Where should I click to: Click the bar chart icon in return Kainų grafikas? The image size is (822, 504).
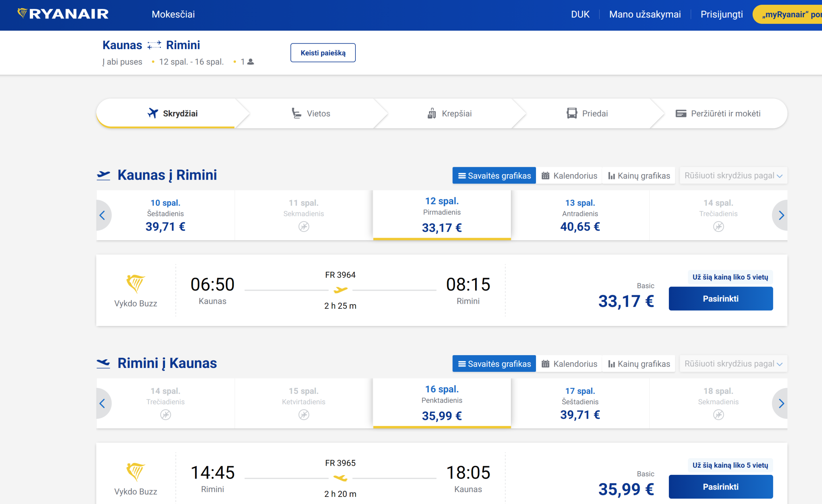611,364
